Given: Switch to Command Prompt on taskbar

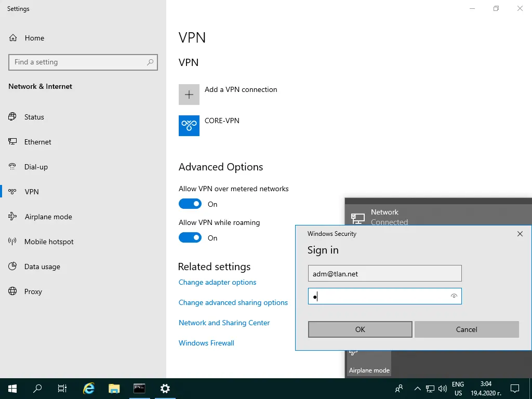Looking at the screenshot, I should coord(139,389).
